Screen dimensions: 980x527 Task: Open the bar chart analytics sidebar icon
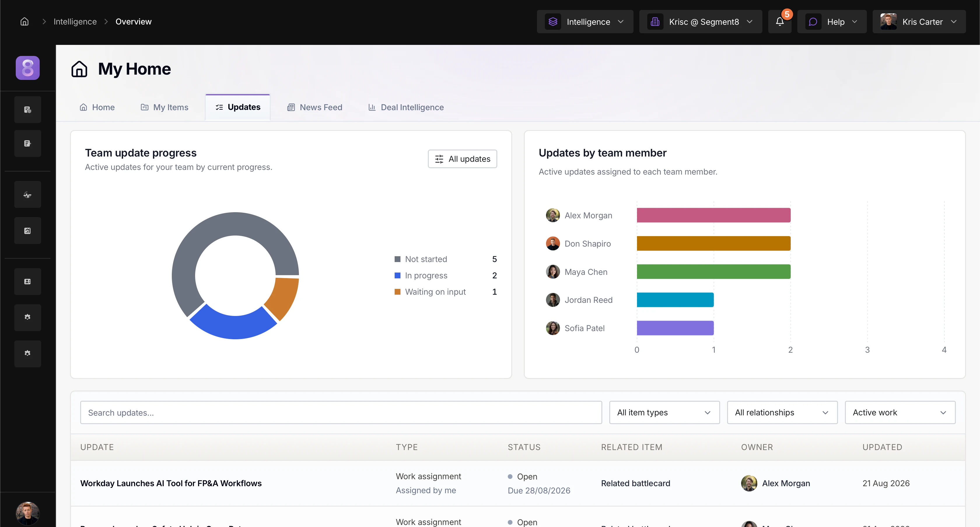[27, 231]
